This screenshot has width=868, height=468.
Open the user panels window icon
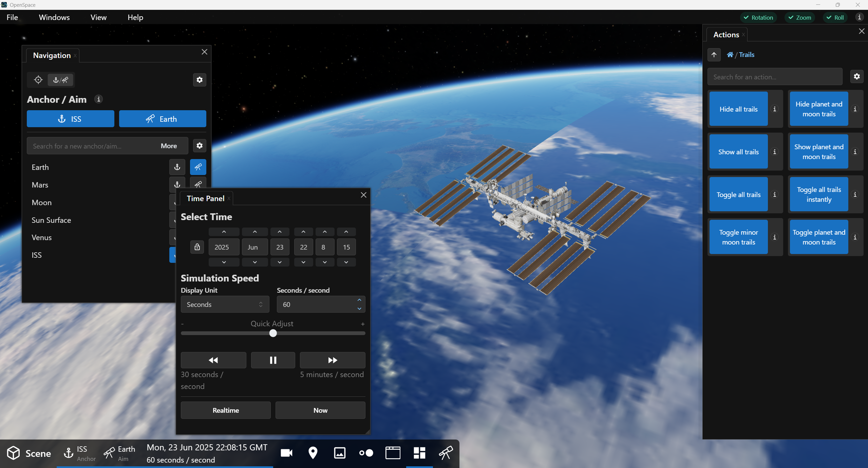click(x=393, y=453)
